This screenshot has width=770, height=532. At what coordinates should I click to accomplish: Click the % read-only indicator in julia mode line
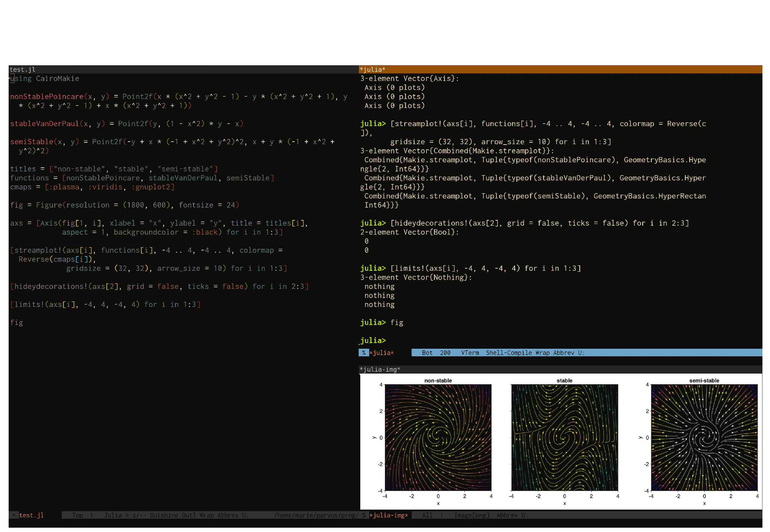pos(364,353)
